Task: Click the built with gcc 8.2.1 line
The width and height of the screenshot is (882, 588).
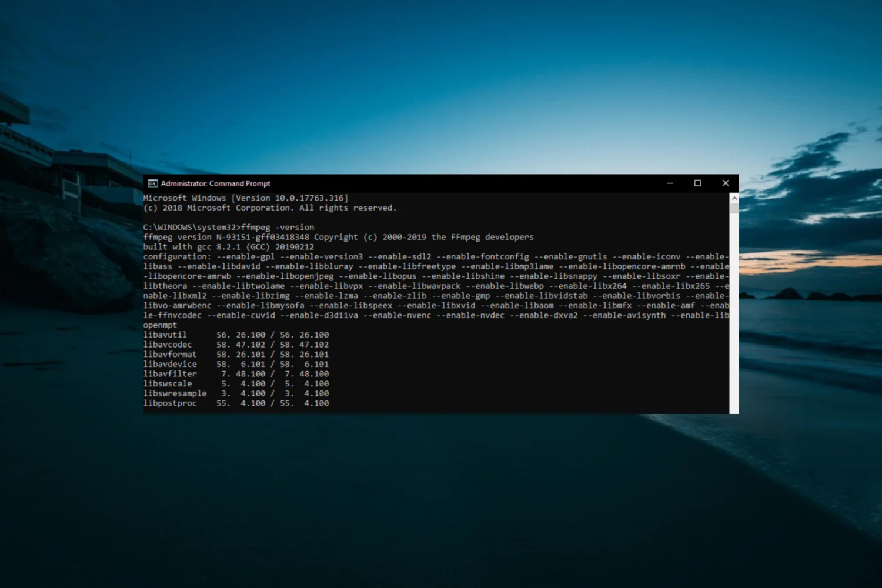Action: pos(229,246)
